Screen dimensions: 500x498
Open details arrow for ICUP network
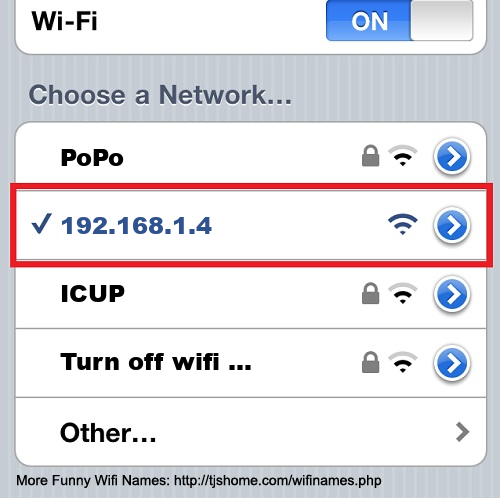(452, 294)
